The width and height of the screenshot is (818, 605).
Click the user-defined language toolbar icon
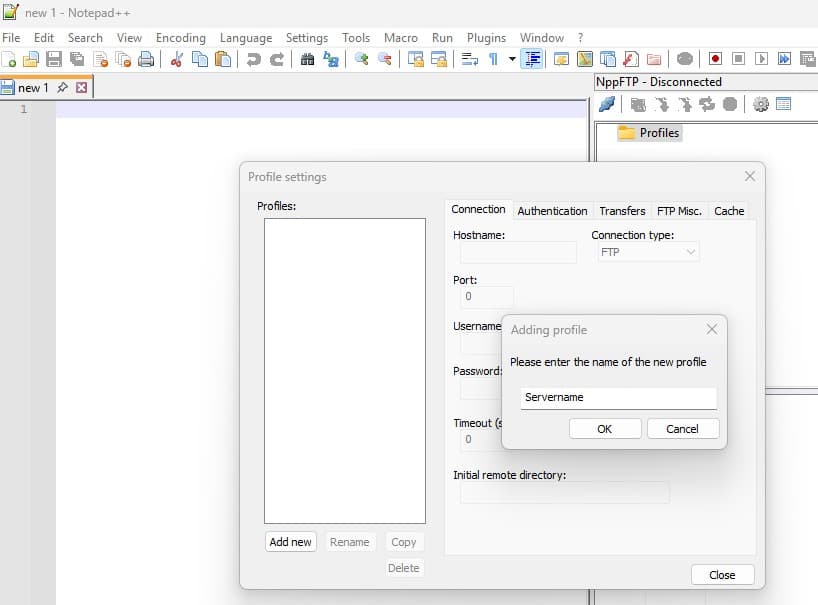(561, 59)
